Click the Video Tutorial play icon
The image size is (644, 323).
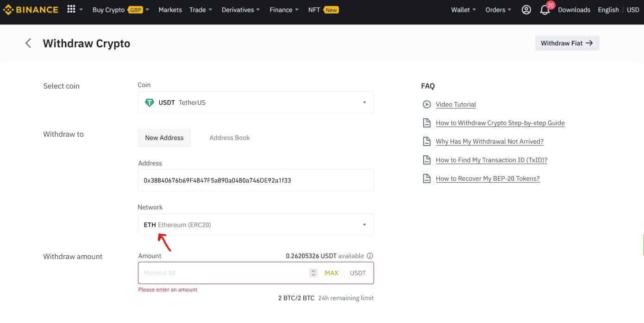pos(427,104)
